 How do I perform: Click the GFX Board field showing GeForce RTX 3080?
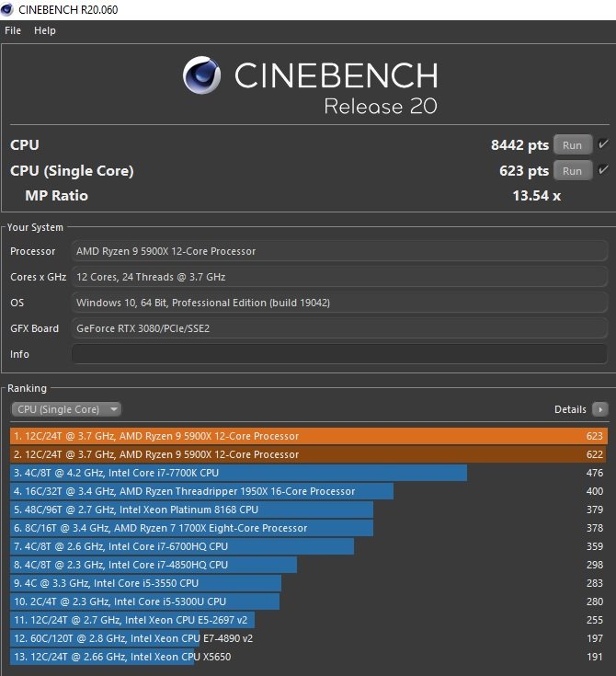coord(339,328)
